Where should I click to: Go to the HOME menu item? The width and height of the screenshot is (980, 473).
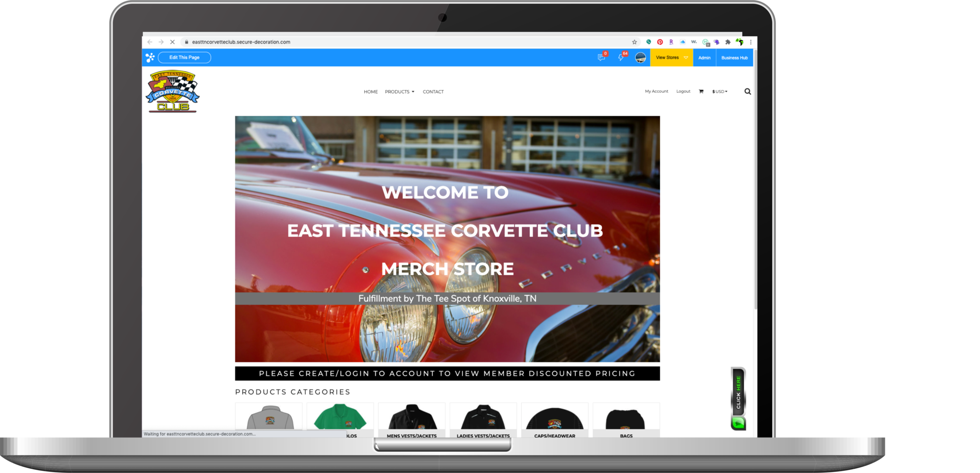pos(370,91)
